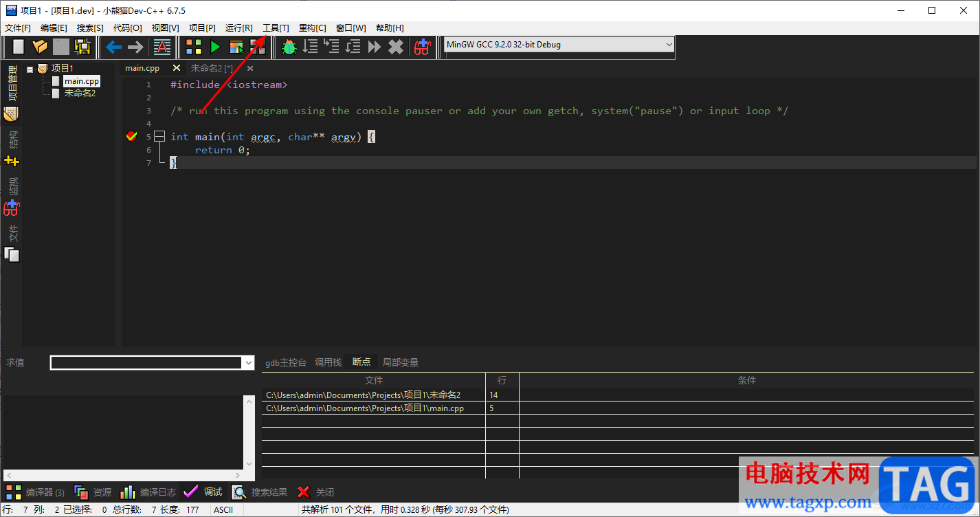980x517 pixels.
Task: Open the 项目[P] menu
Action: point(202,28)
